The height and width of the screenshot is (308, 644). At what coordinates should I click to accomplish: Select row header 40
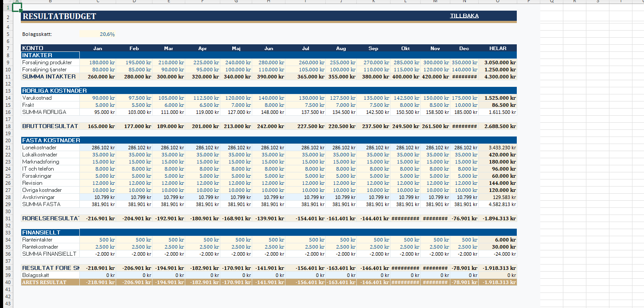tap(7, 282)
